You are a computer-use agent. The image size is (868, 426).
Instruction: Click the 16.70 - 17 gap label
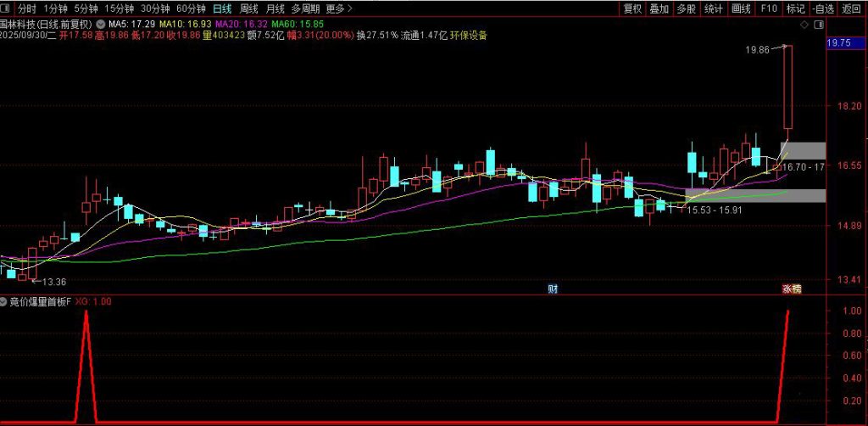pyautogui.click(x=804, y=166)
